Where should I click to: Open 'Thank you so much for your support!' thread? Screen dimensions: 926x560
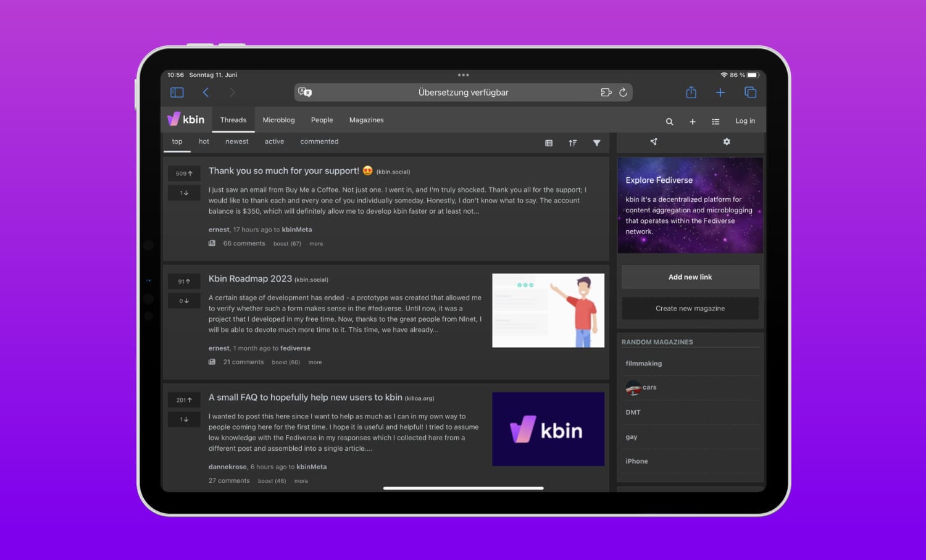click(x=291, y=171)
